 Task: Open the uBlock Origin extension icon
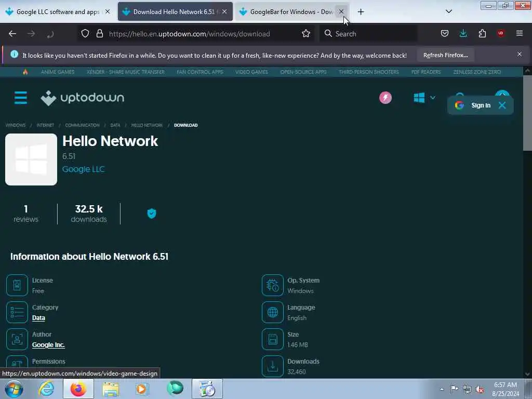pos(500,33)
